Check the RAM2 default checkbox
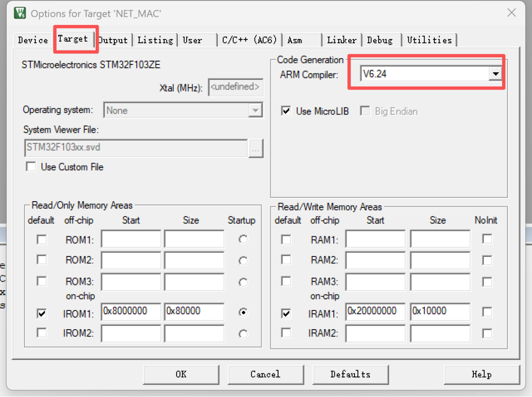The image size is (532, 397). (286, 260)
